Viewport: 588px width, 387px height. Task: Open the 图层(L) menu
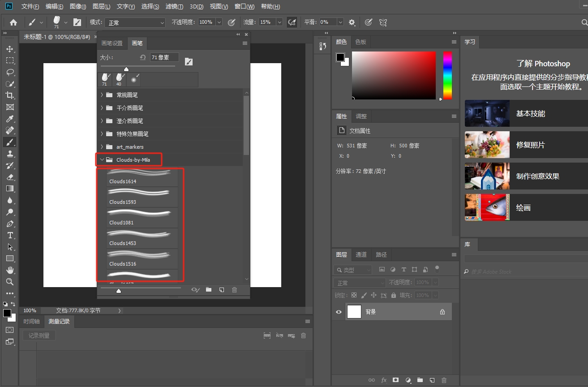[x=102, y=7]
